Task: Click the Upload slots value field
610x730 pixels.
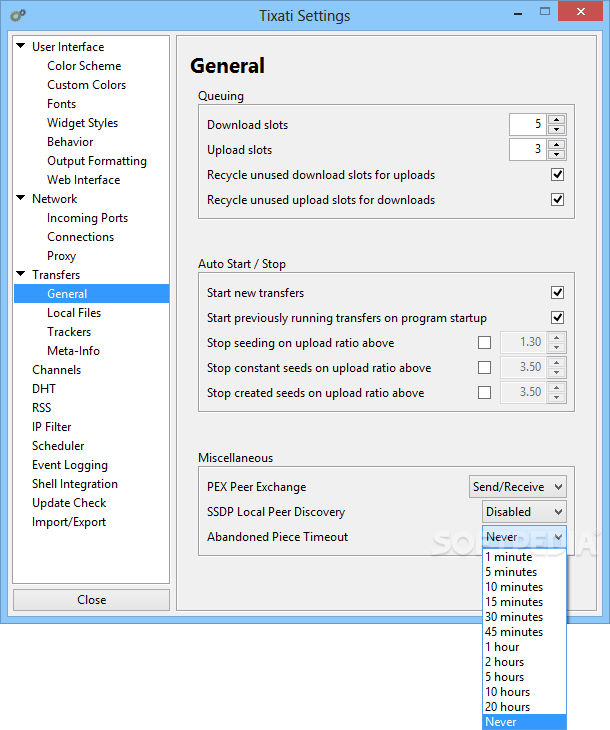Action: coord(528,149)
